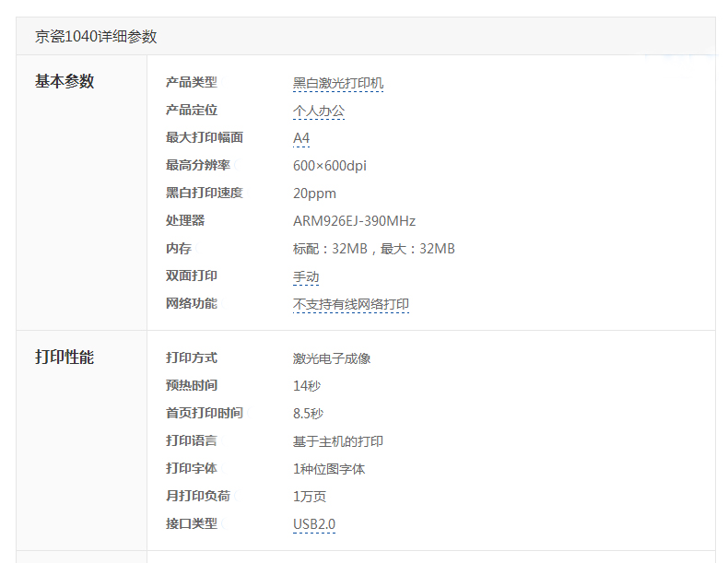Open the 个人办公 product positioning link

click(319, 111)
